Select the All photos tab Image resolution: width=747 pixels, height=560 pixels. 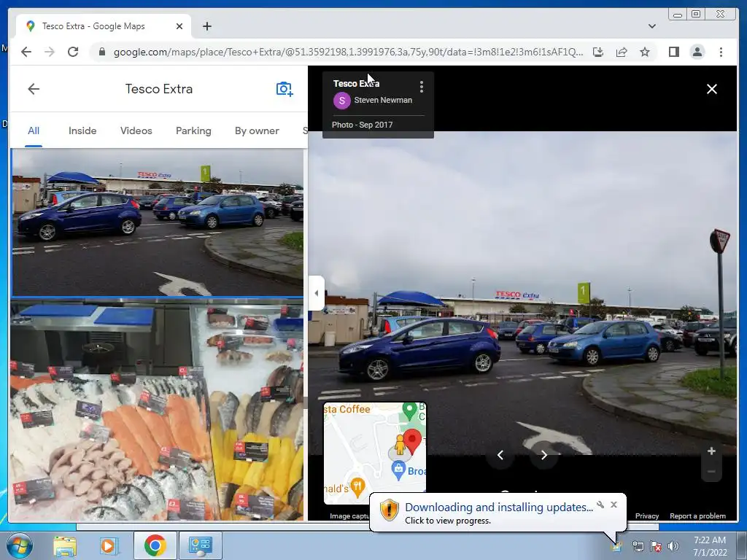pos(34,131)
